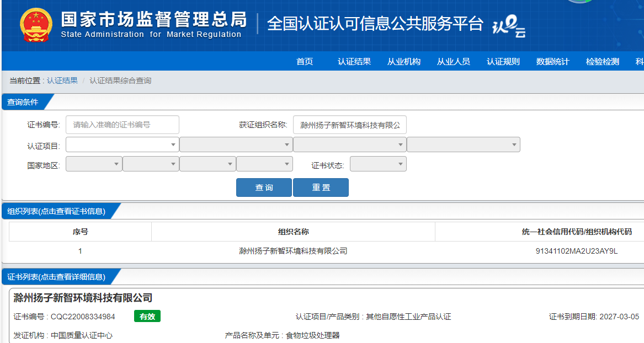644x343 pixels.
Task: Click credit code 91341102MA2U23AY9L
Action: [577, 251]
